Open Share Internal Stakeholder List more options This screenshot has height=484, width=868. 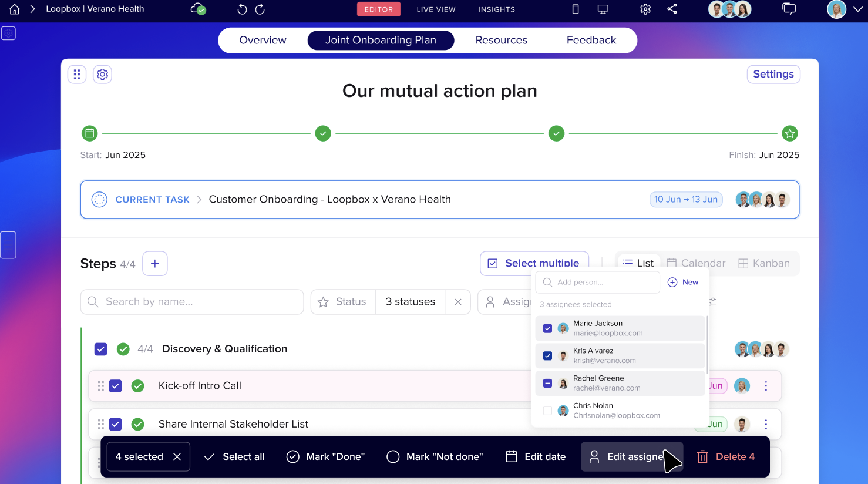pos(766,424)
